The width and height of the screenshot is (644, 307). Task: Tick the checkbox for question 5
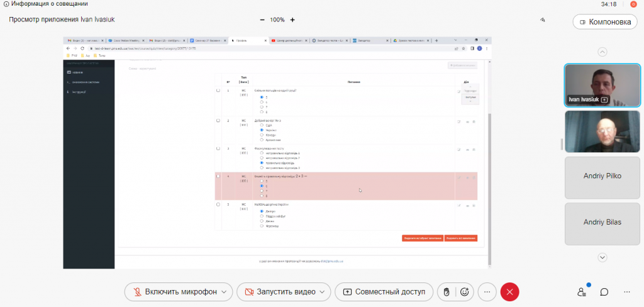[218, 204]
